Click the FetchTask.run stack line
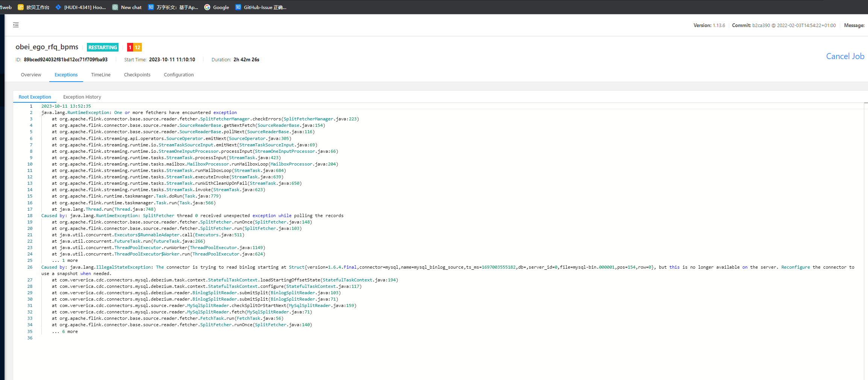 167,318
